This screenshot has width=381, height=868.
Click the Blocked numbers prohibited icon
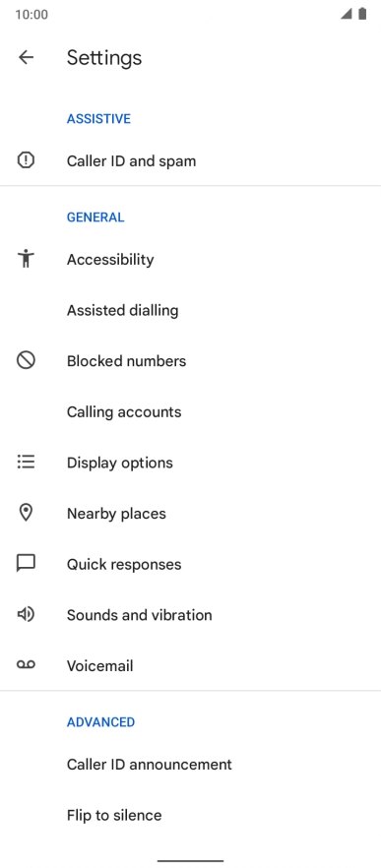[x=26, y=360]
